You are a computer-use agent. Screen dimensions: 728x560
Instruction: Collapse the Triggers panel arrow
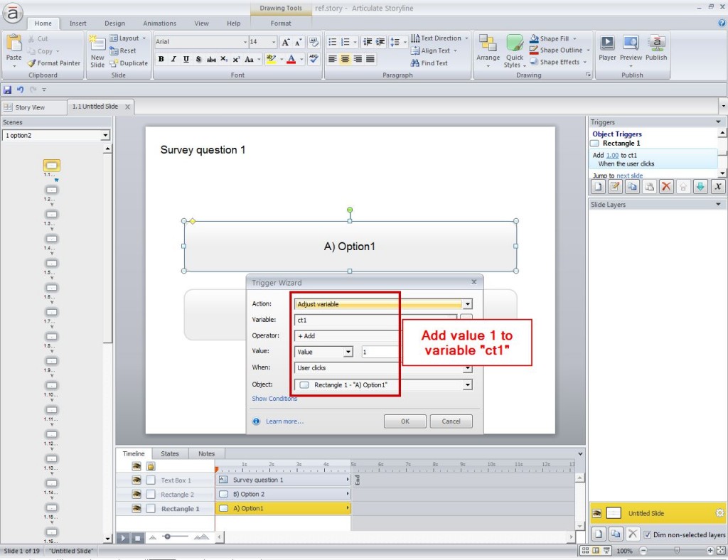(718, 122)
